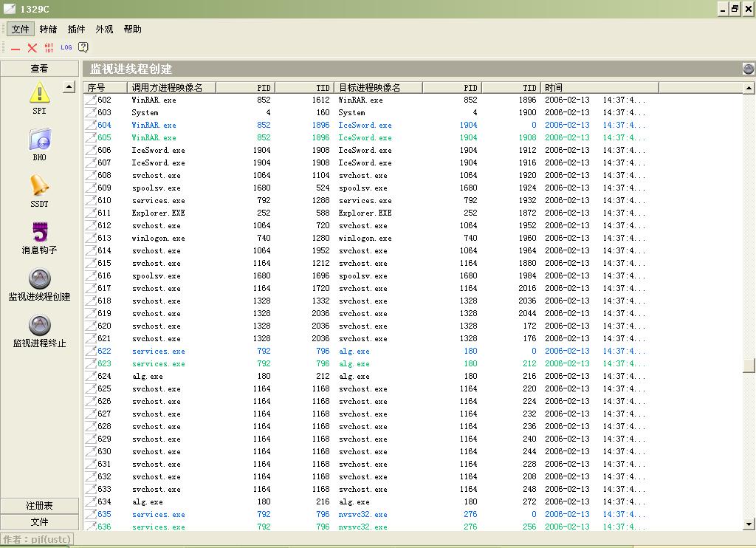
Task: Open the SSDT bell icon
Action: 39,186
